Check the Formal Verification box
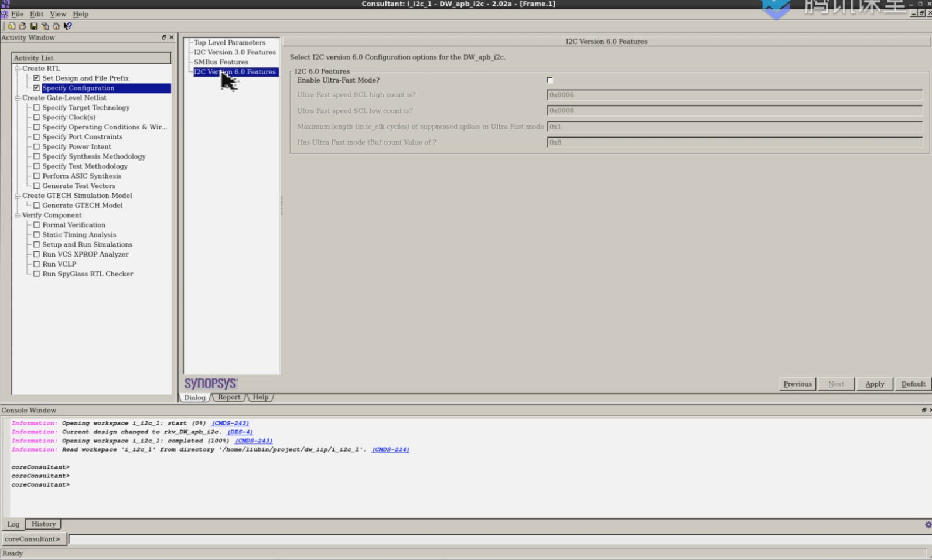Screen dimensions: 932x560 37,225
